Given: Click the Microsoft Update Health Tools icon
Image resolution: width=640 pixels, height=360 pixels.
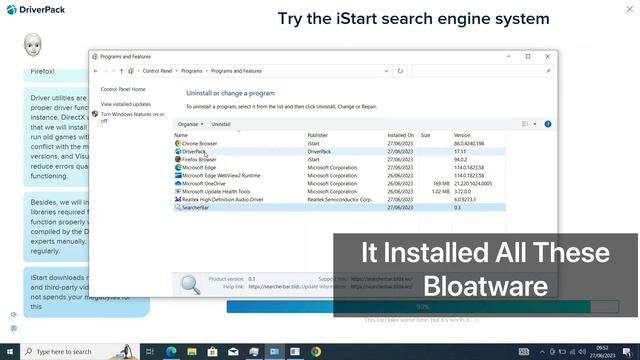Looking at the screenshot, I should click(178, 191).
